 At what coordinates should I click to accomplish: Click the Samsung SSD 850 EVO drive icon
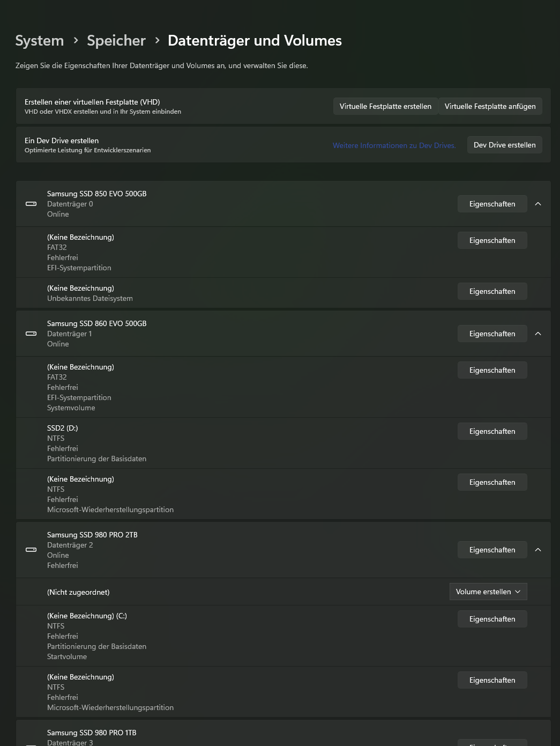(31, 204)
